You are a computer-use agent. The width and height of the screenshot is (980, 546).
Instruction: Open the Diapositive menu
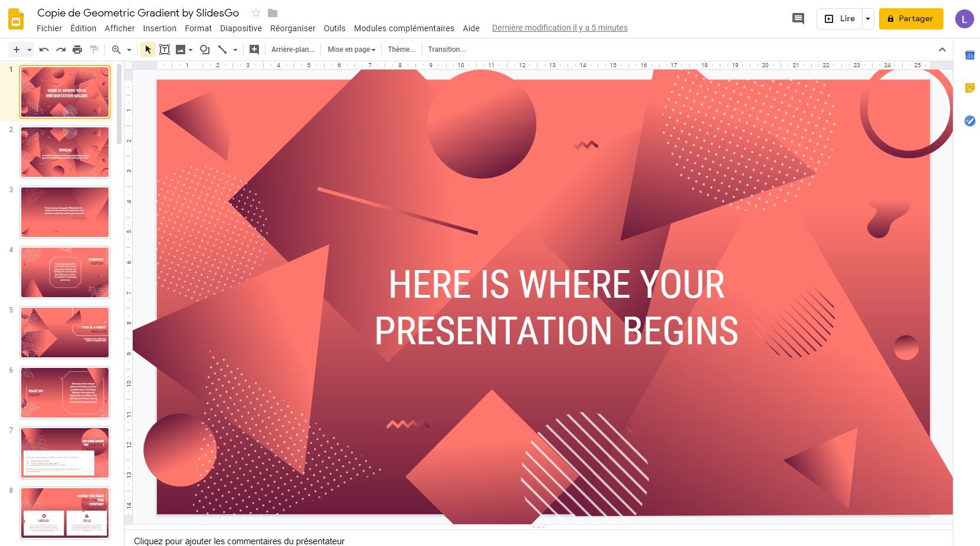tap(241, 28)
